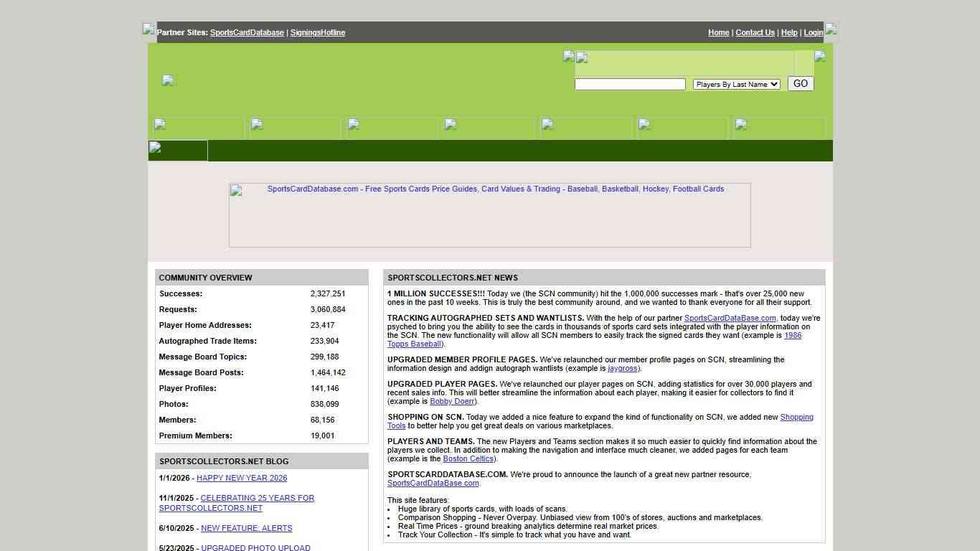Click the Partner Sites icon in the gray top bar
Viewport: 980px width, 551px height.
pyautogui.click(x=149, y=29)
